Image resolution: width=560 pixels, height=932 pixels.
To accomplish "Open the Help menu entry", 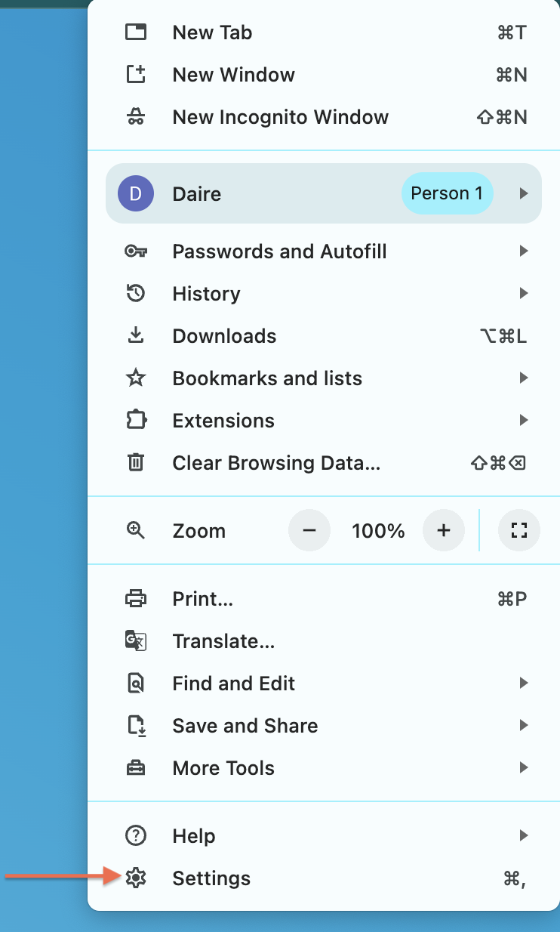I will 194,835.
